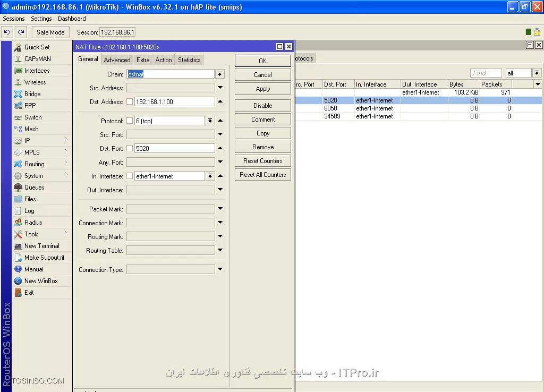Open the Wireless sidebar icon
The image size is (544, 392).
point(18,82)
